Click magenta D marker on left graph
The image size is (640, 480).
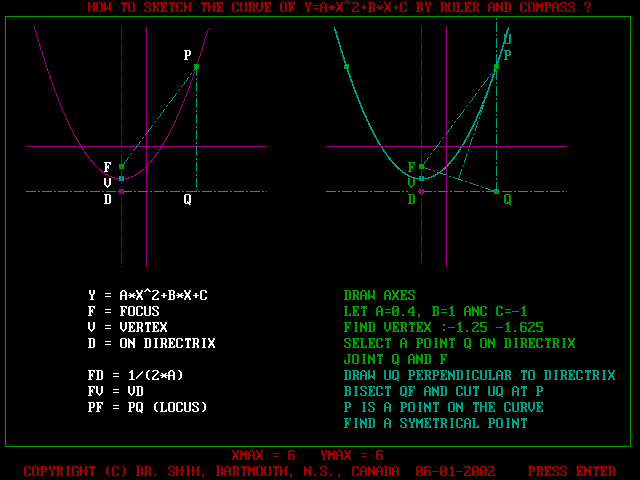tap(121, 191)
